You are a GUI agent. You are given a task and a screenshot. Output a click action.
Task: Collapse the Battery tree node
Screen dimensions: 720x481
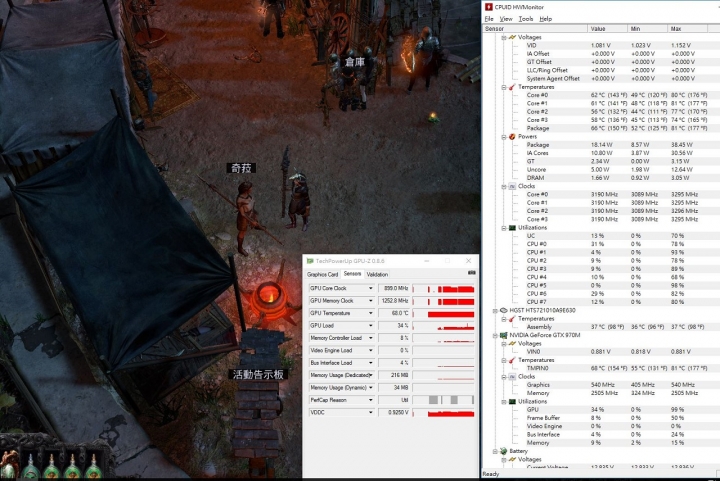(x=495, y=452)
